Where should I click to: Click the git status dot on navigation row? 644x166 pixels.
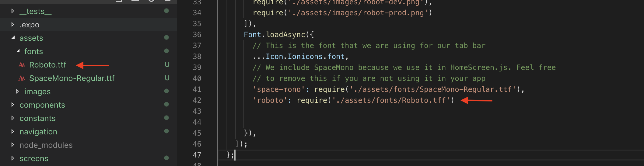coord(166,131)
